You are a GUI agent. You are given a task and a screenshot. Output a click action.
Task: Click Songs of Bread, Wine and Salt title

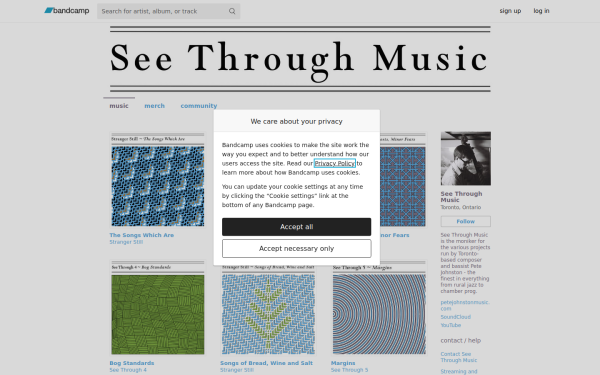[266, 363]
